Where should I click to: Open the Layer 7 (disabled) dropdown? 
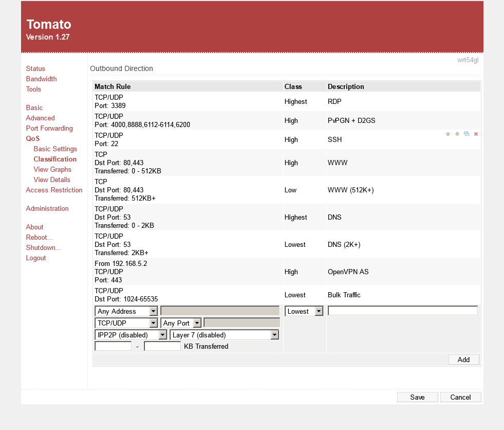click(224, 335)
